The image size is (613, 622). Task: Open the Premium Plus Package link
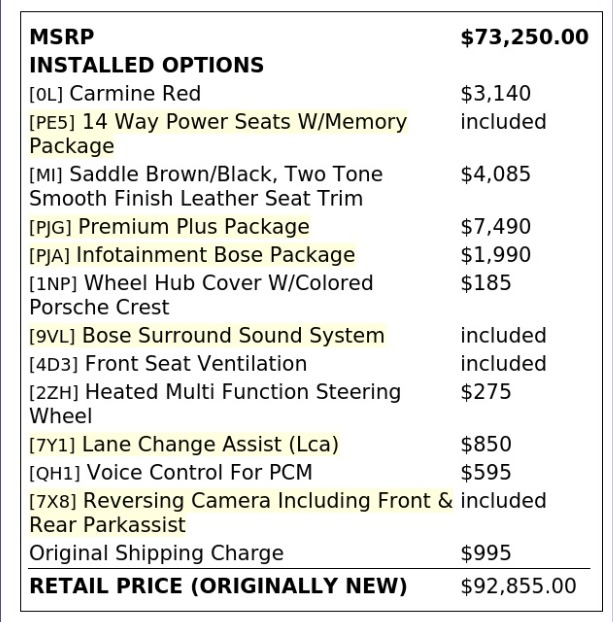pos(169,227)
